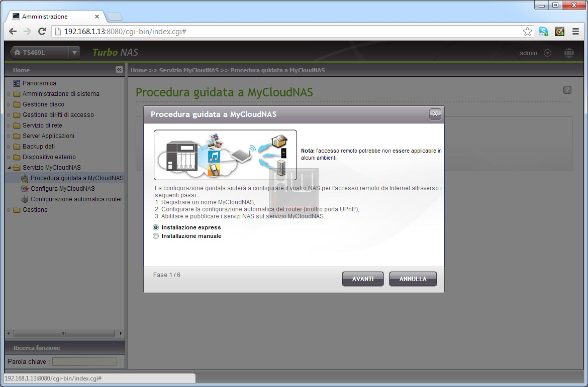588x387 pixels.
Task: Click the Panoramica overview icon
Action: coord(17,83)
